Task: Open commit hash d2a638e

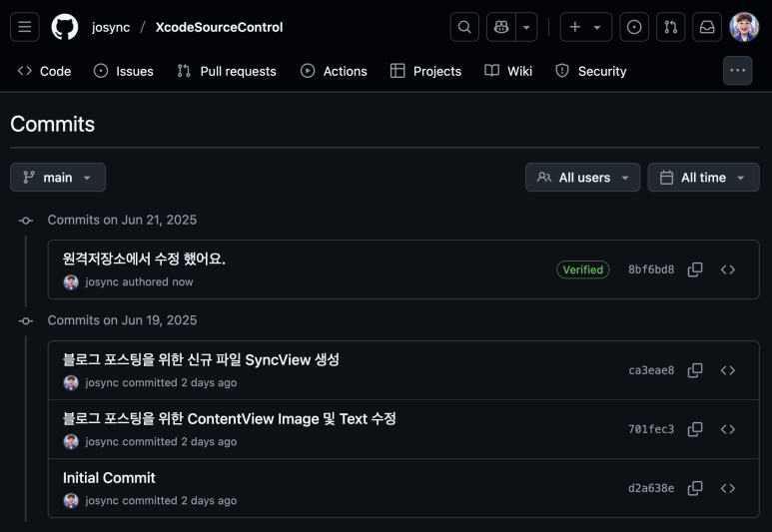Action: (x=651, y=488)
